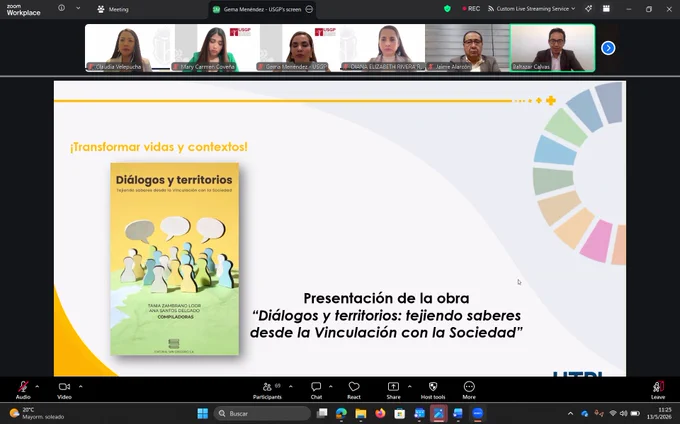Expand dropdown beside meeting info
Screen dimensions: 680x424
[x=78, y=8]
